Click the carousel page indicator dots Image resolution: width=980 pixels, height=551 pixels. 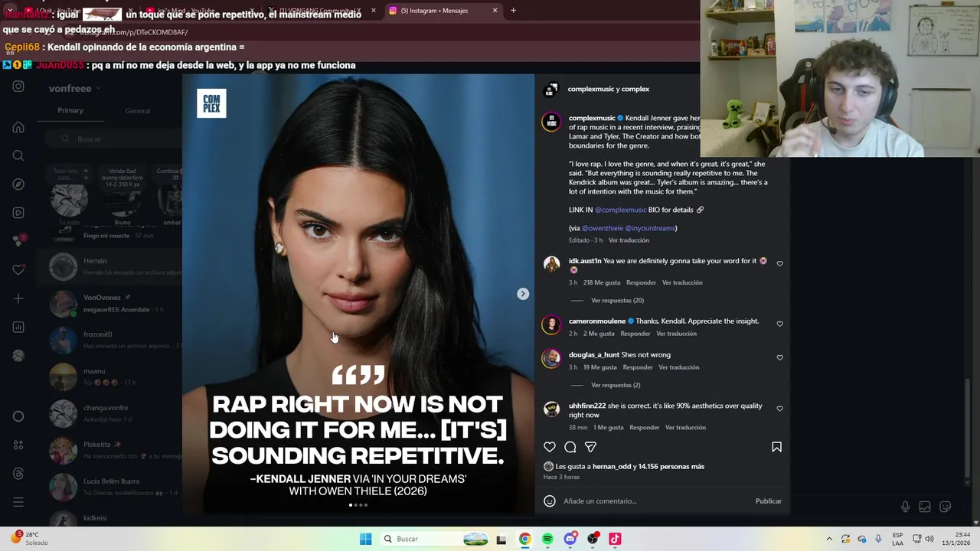358,505
